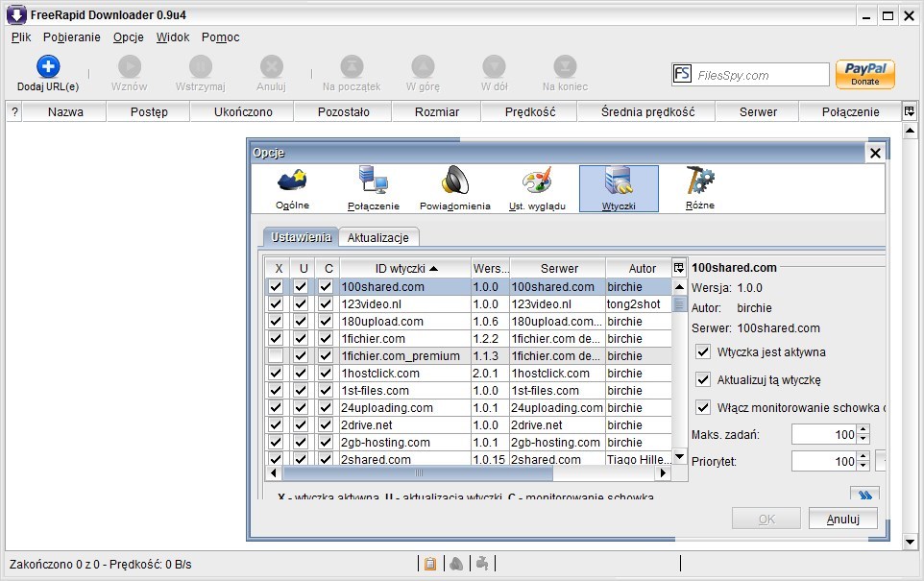Screen dimensions: 924x581
Task: Open the Połączenie options category
Action: pyautogui.click(x=374, y=188)
